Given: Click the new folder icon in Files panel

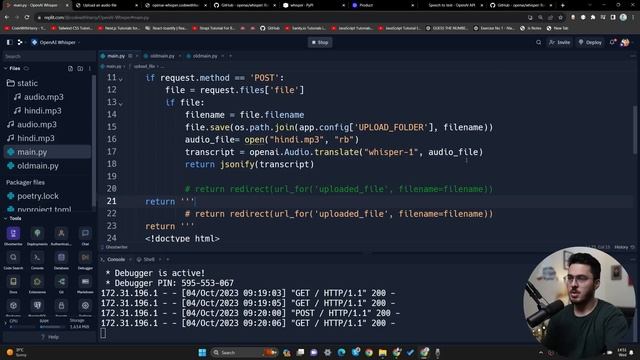Looking at the screenshot, I should click(x=80, y=69).
